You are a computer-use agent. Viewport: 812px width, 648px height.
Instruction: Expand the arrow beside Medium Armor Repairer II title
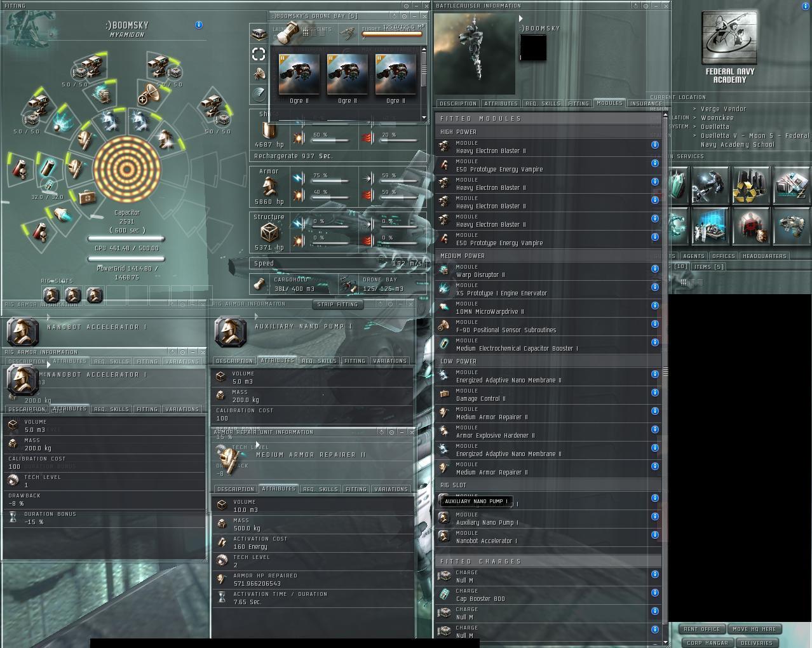(x=257, y=444)
